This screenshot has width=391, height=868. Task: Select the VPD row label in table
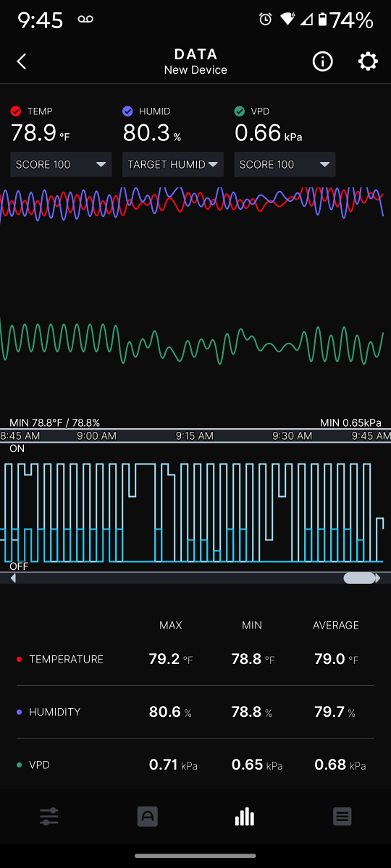tap(39, 765)
